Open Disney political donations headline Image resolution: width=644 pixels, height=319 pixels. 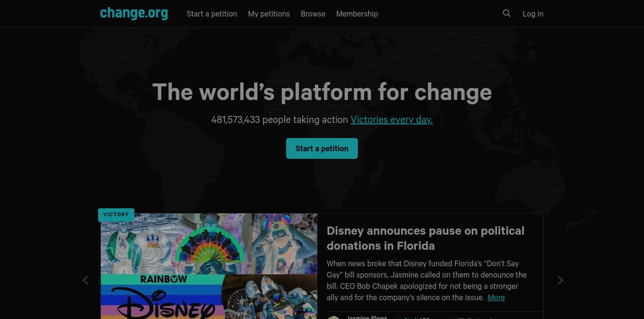tap(425, 238)
